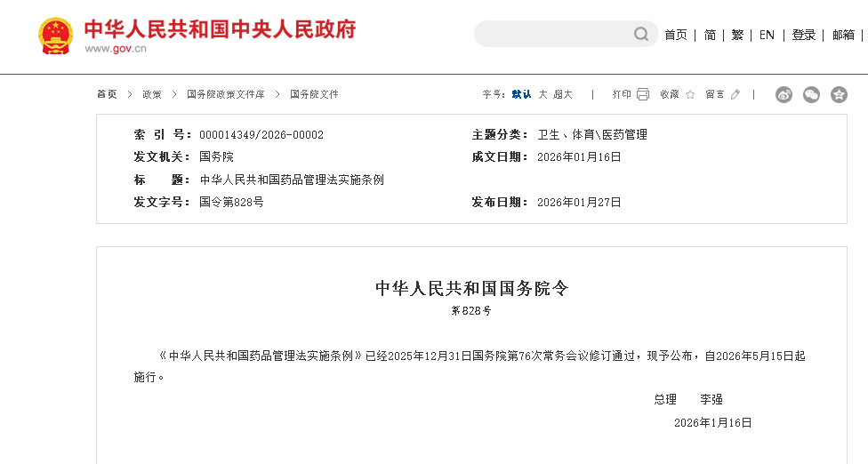Open the 首页 link in top navigation

tap(675, 35)
